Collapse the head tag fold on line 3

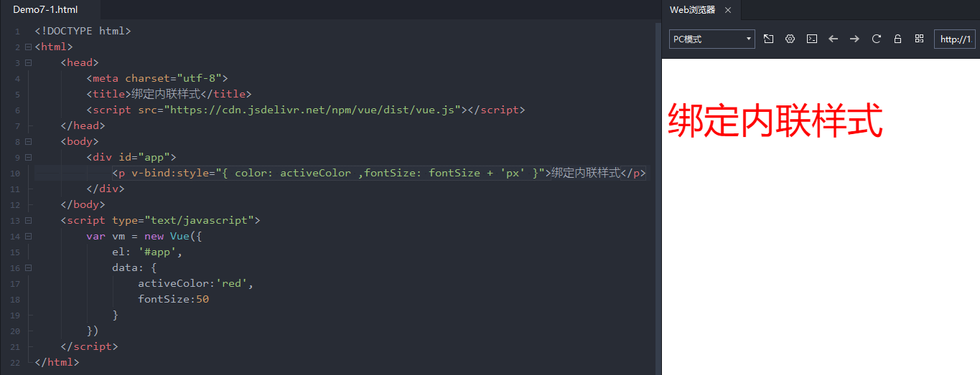pos(28,62)
